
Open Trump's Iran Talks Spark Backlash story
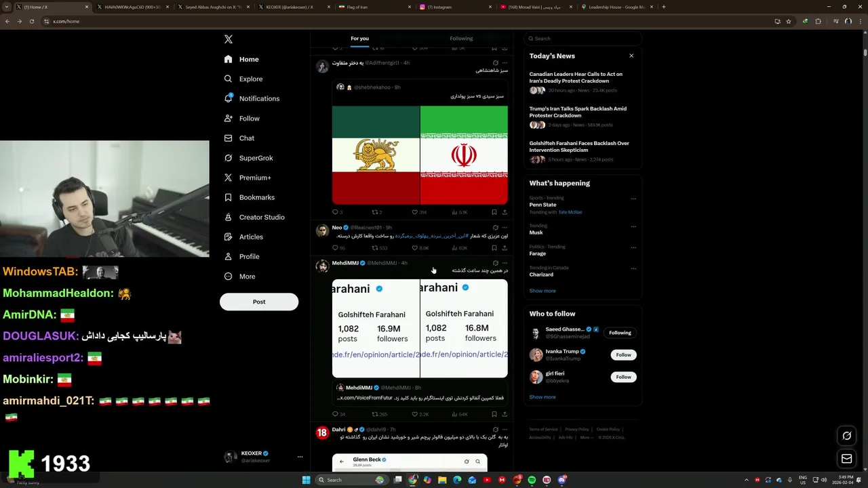(582, 117)
